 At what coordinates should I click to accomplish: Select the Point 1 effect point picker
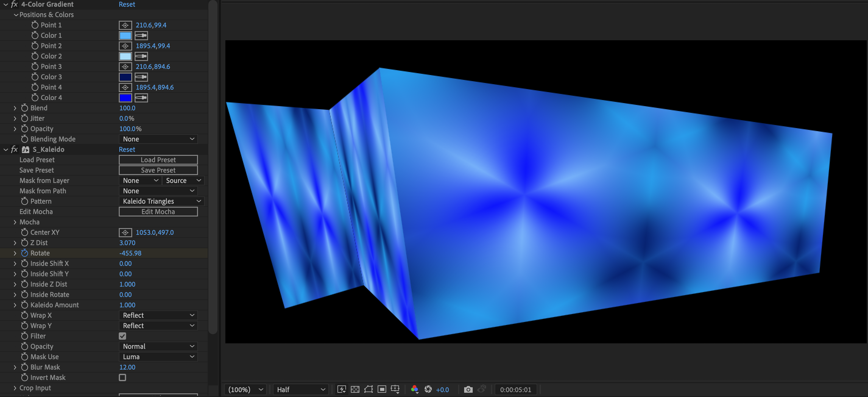point(125,25)
